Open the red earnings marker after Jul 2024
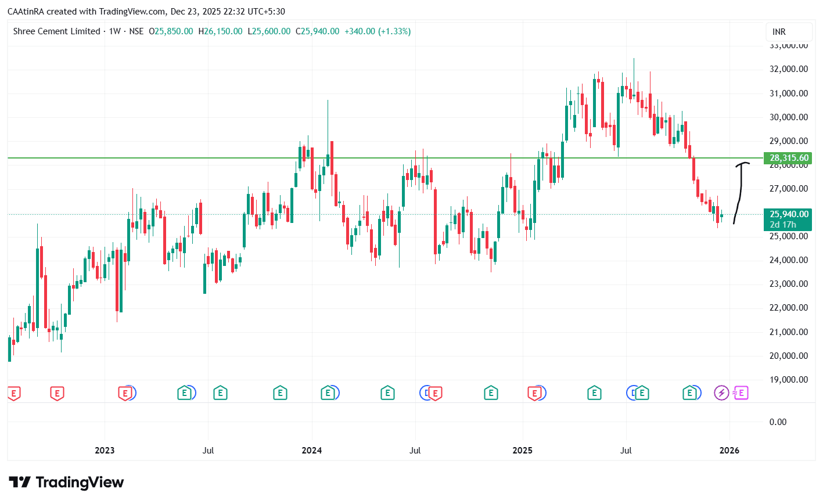 (x=435, y=394)
